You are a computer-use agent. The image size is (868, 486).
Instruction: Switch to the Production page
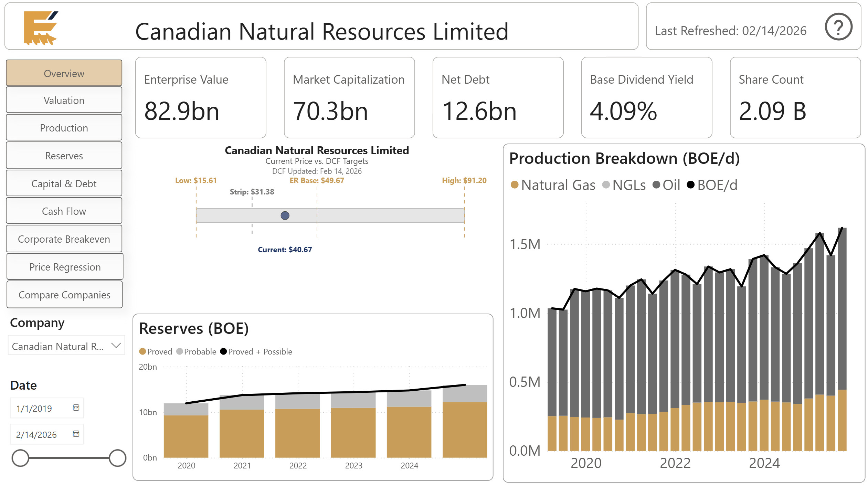click(64, 127)
